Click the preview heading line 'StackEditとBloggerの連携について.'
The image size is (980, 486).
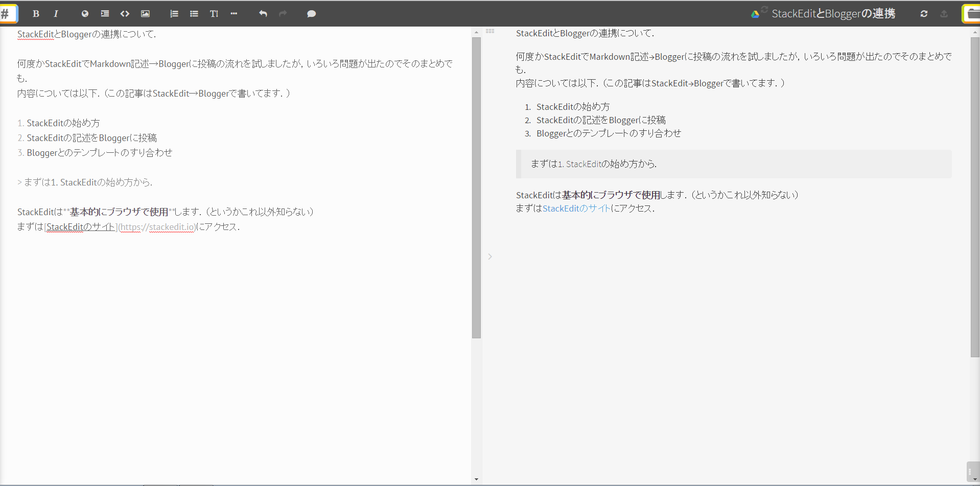click(585, 33)
